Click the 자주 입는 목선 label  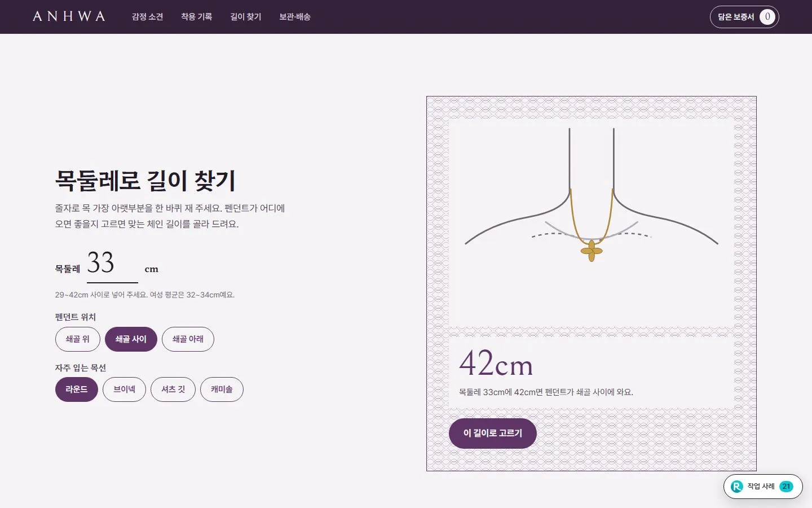81,368
